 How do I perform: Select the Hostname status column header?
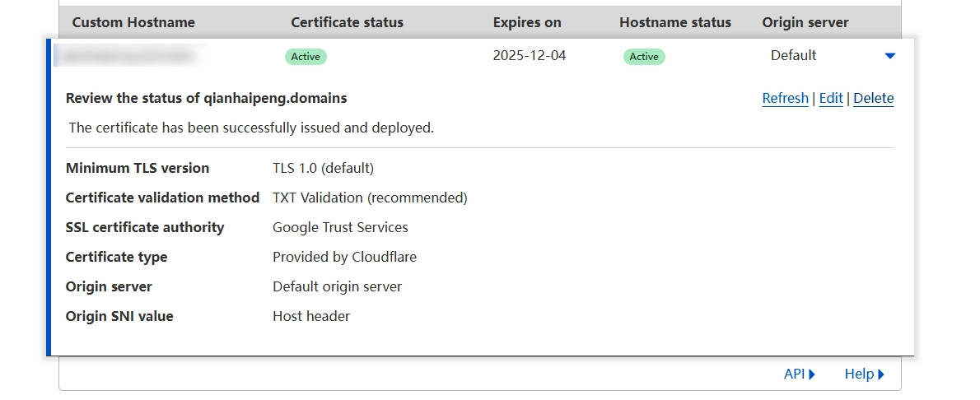tap(674, 22)
